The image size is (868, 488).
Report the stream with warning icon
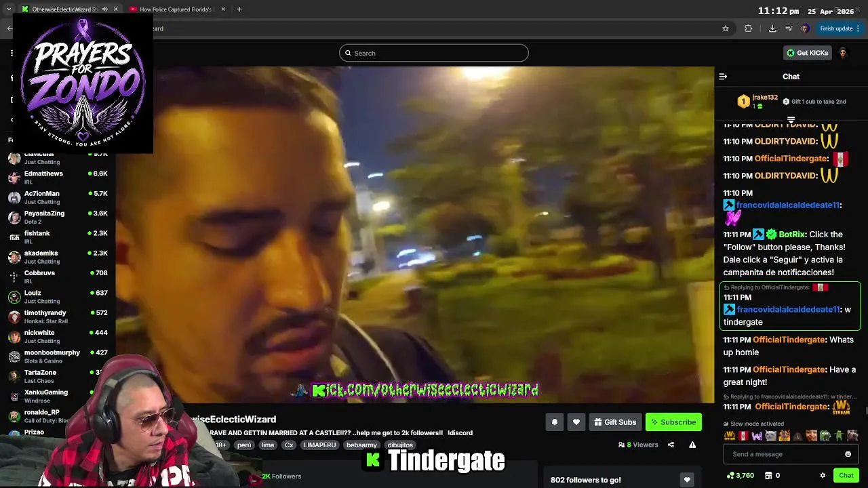coord(692,445)
